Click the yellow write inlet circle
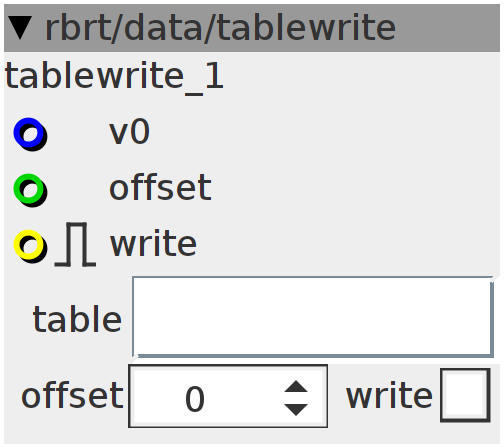Screen dimensions: 504x448 [x=30, y=246]
